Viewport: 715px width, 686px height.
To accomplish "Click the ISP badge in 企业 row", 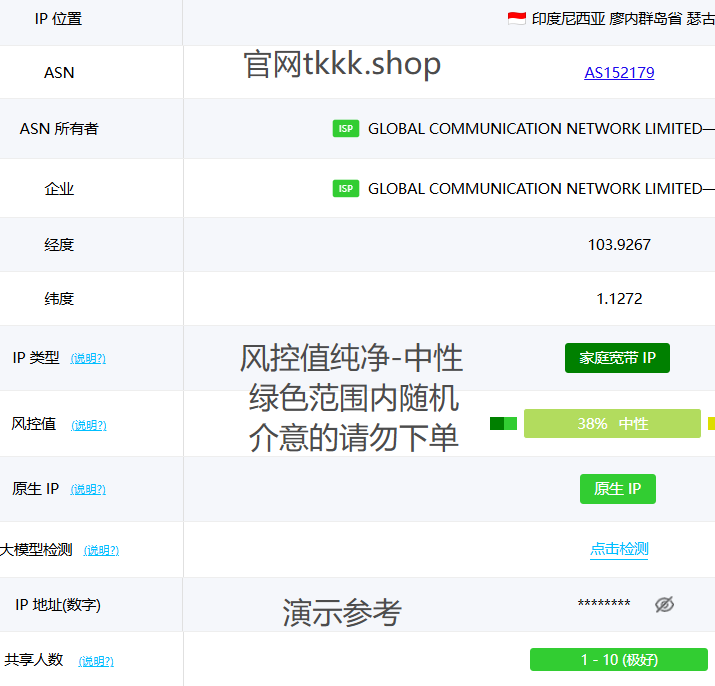I will pyautogui.click(x=346, y=189).
